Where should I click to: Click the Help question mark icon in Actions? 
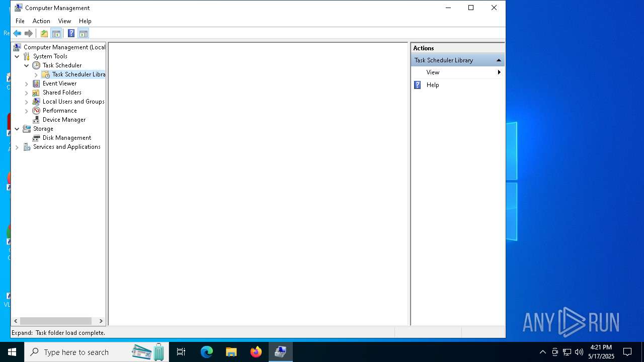(x=418, y=85)
